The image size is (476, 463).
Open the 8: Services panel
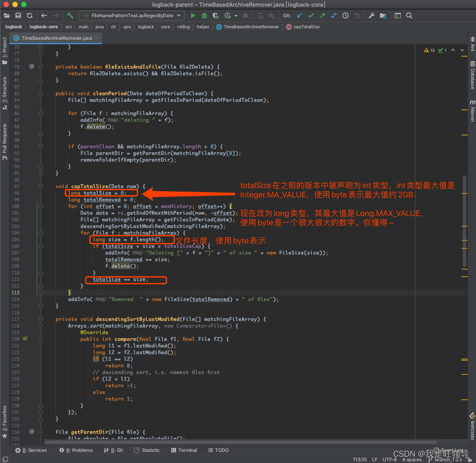pos(31,450)
